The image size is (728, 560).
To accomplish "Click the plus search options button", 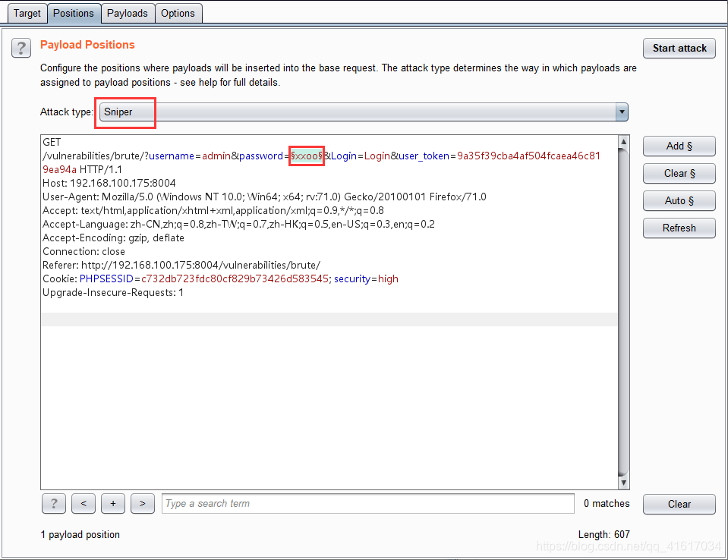I will click(x=113, y=503).
